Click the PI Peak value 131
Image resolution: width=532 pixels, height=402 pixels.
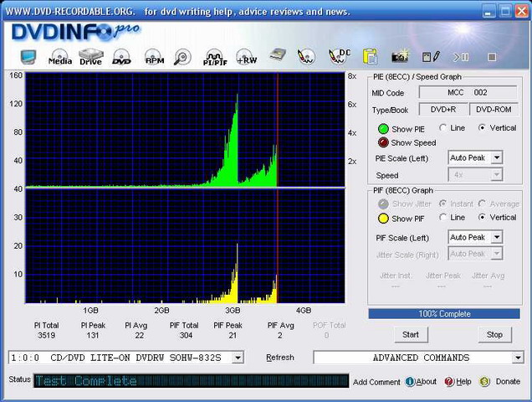[x=93, y=335]
